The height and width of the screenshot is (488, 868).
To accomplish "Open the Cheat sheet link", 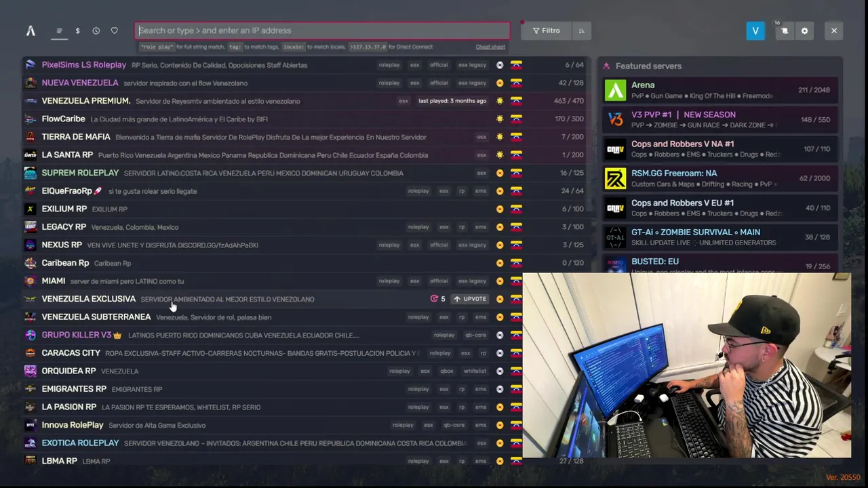I will (x=490, y=47).
